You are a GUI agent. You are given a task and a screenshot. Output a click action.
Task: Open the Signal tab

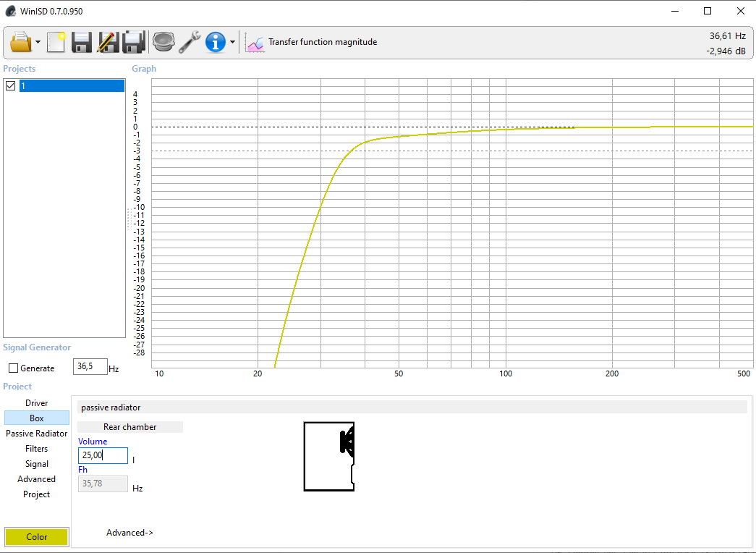37,464
